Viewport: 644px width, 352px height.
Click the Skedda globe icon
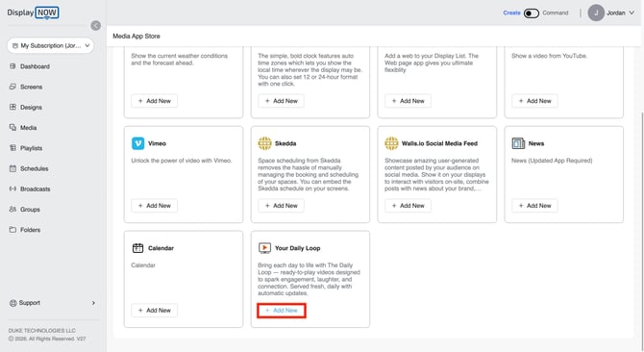pyautogui.click(x=264, y=143)
